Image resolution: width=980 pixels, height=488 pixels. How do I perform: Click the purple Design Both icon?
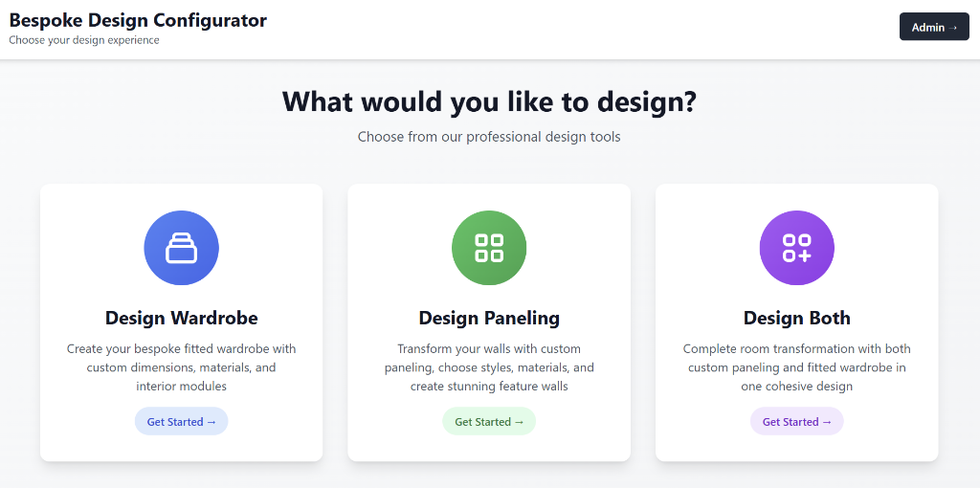796,248
